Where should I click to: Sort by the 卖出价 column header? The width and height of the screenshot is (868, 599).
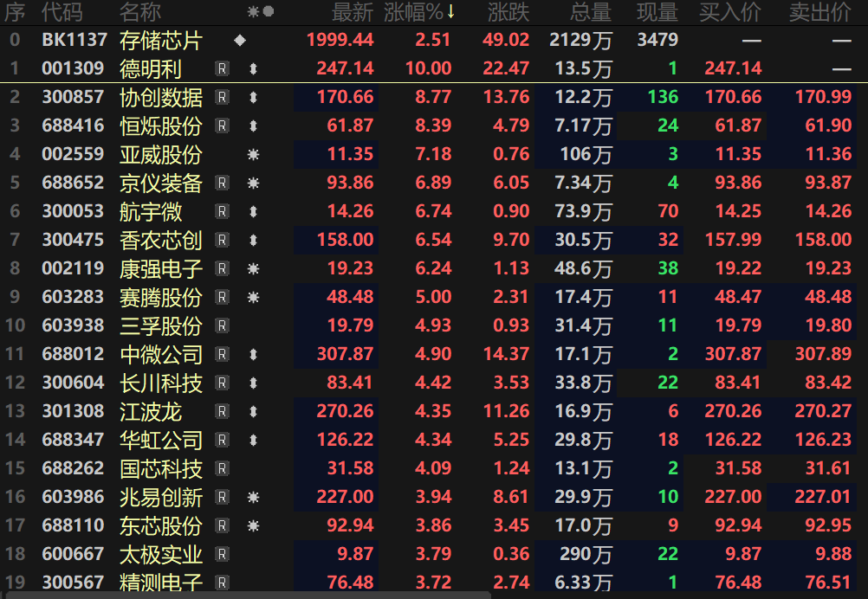point(820,12)
